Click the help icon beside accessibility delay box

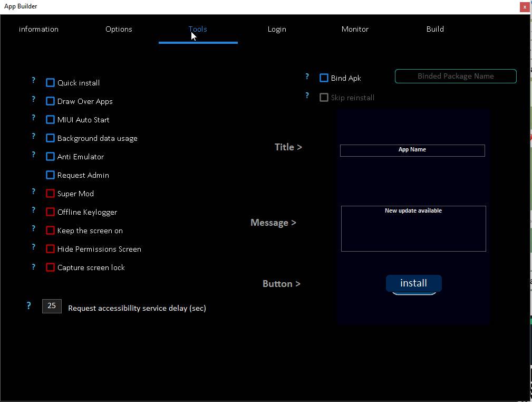(29, 305)
